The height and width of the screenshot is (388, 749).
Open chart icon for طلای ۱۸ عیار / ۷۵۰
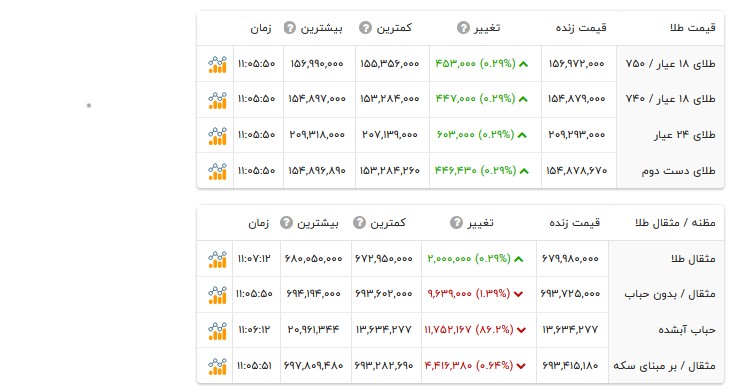click(217, 64)
